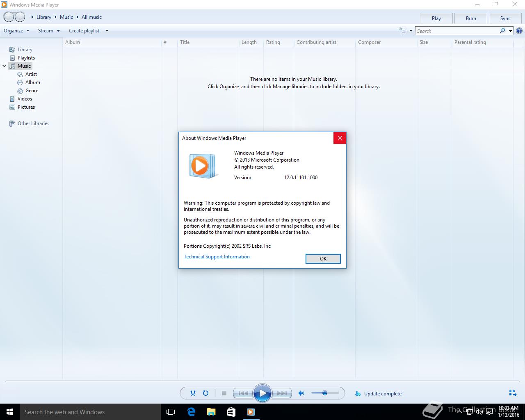Sort by the Composer column header
This screenshot has height=420, width=525.
click(386, 42)
